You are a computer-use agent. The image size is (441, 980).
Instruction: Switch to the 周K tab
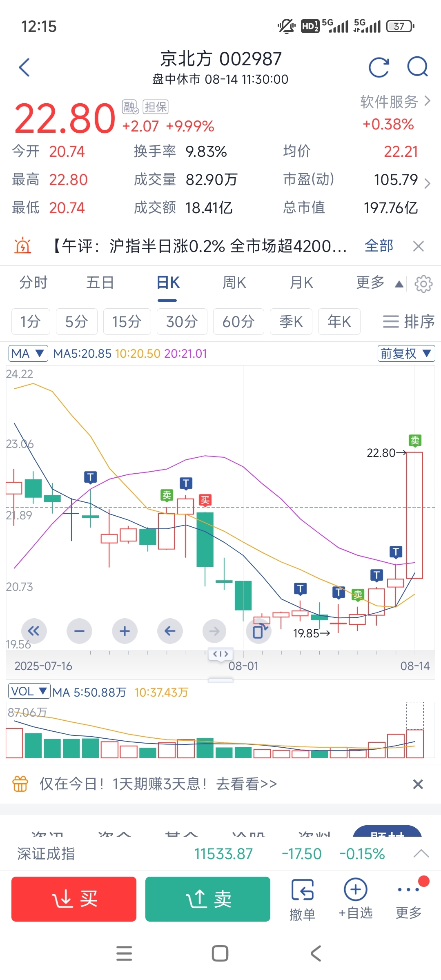234,283
